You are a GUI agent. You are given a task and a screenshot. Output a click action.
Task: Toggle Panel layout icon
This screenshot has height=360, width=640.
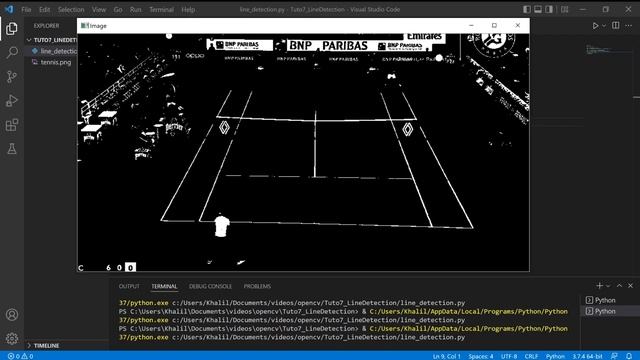(x=538, y=9)
